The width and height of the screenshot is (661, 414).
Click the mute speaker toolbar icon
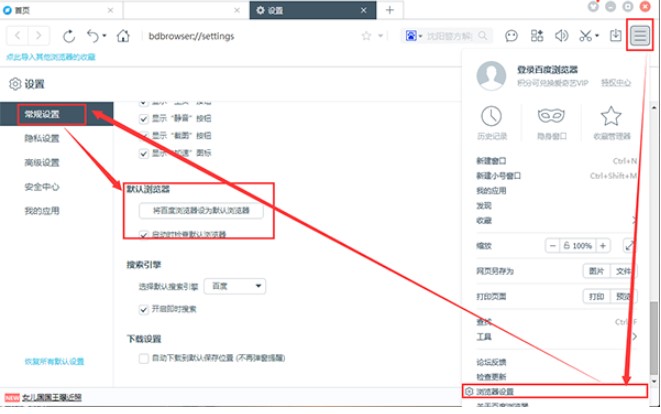(562, 36)
